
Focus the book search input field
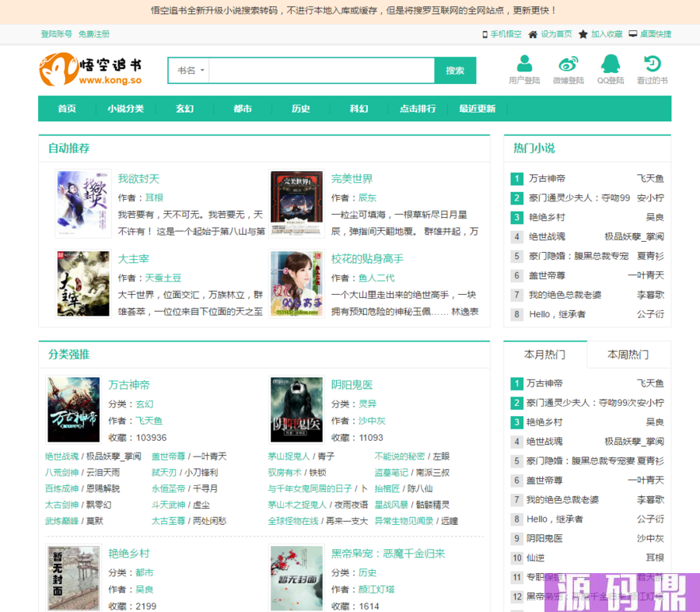click(321, 71)
